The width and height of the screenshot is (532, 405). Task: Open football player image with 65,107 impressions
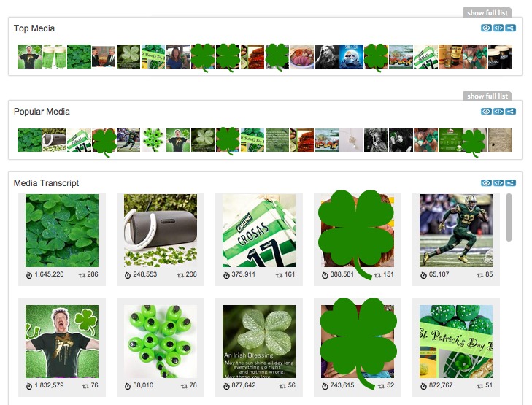point(456,231)
